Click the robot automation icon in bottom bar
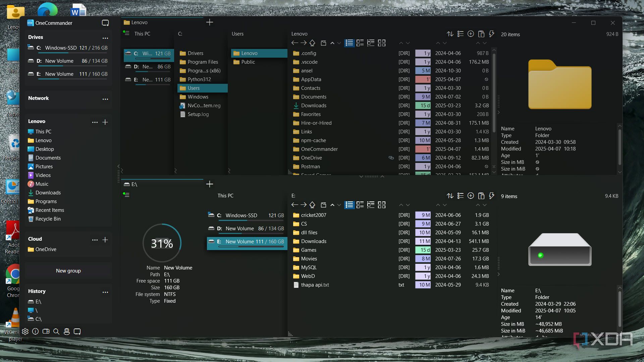This screenshot has height=362, width=644. tap(67, 331)
